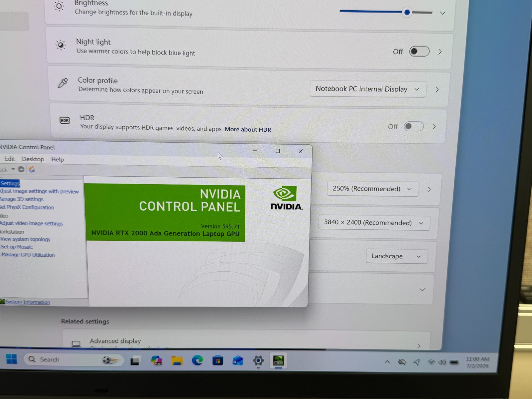The width and height of the screenshot is (532, 399).
Task: Open the Back history dropdown arrow
Action: [x=13, y=169]
